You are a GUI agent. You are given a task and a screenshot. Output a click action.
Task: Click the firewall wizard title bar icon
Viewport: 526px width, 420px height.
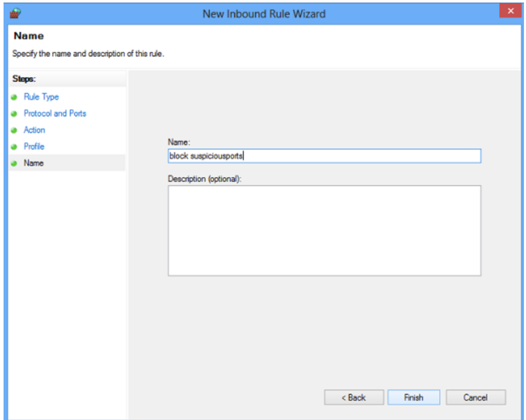click(15, 13)
